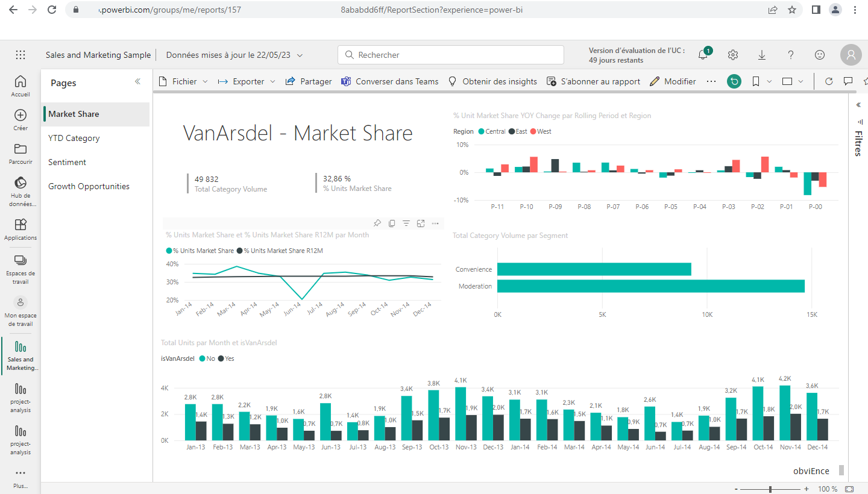
Task: Adjust zoom slider in status bar
Action: point(770,489)
